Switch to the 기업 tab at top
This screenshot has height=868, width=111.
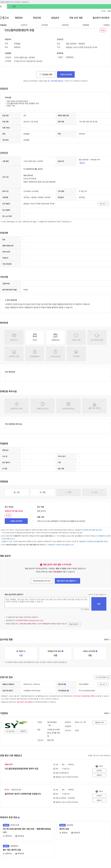[14, 6]
